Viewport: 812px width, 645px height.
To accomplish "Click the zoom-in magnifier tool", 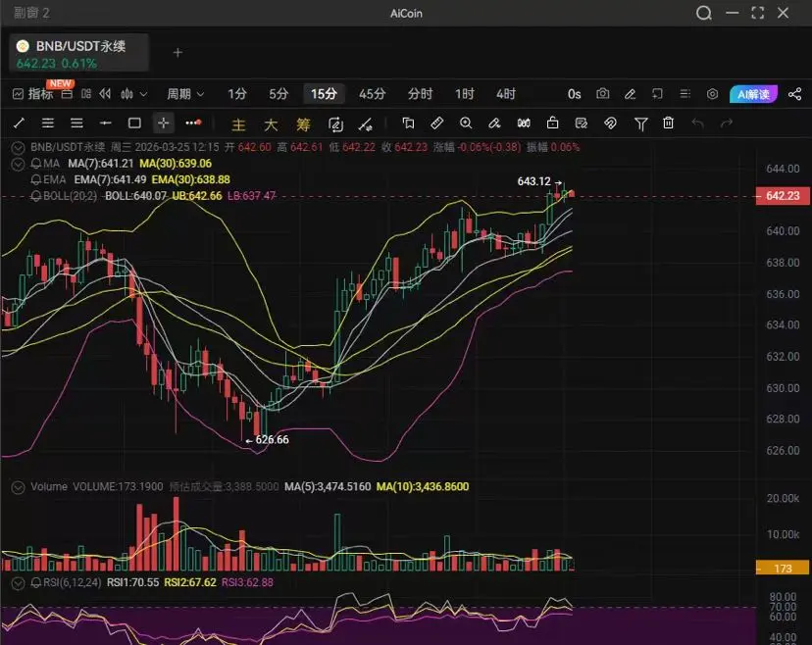I will 466,124.
